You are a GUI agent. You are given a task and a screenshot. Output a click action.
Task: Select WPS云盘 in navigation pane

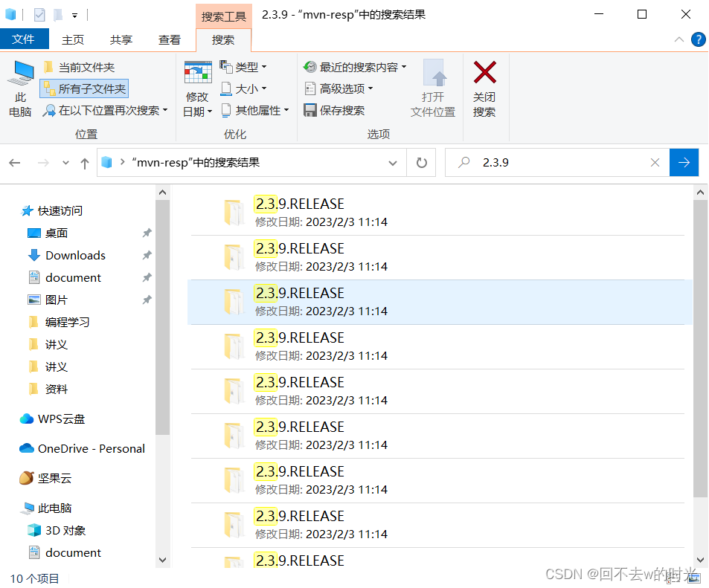click(53, 419)
